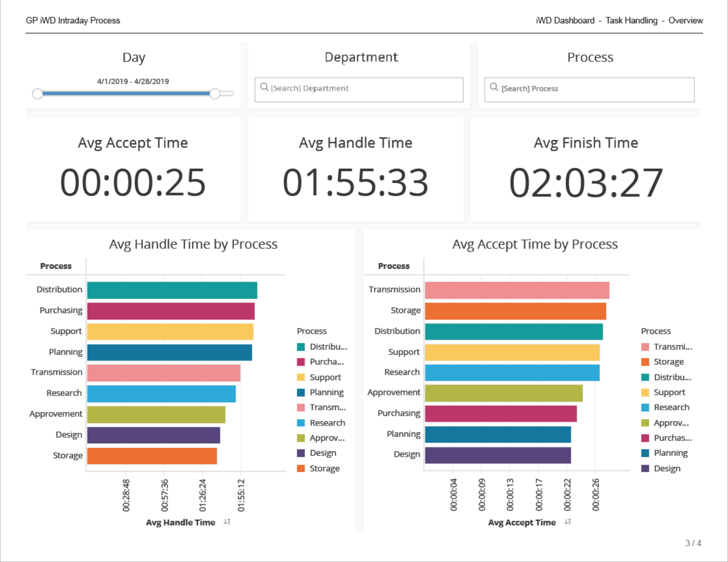Select Distribution teal legend swatch in Handle chart
728x562 pixels.
[301, 347]
